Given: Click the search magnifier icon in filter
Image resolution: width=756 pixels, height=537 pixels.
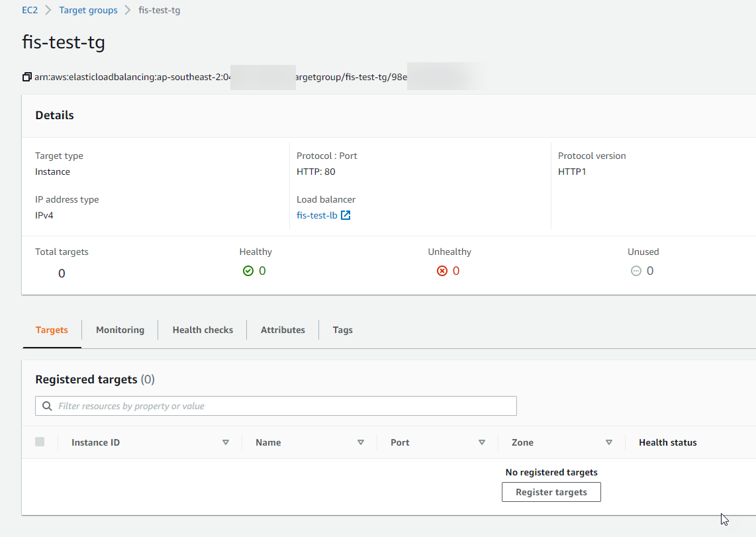Looking at the screenshot, I should [x=47, y=406].
